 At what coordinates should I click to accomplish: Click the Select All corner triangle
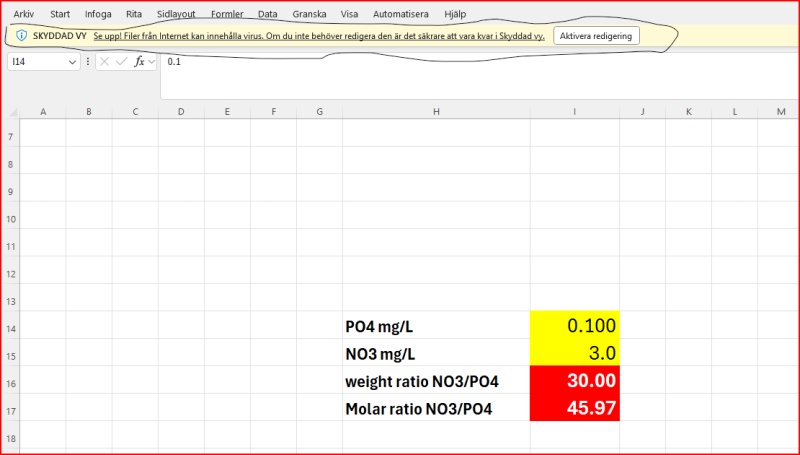(13, 112)
